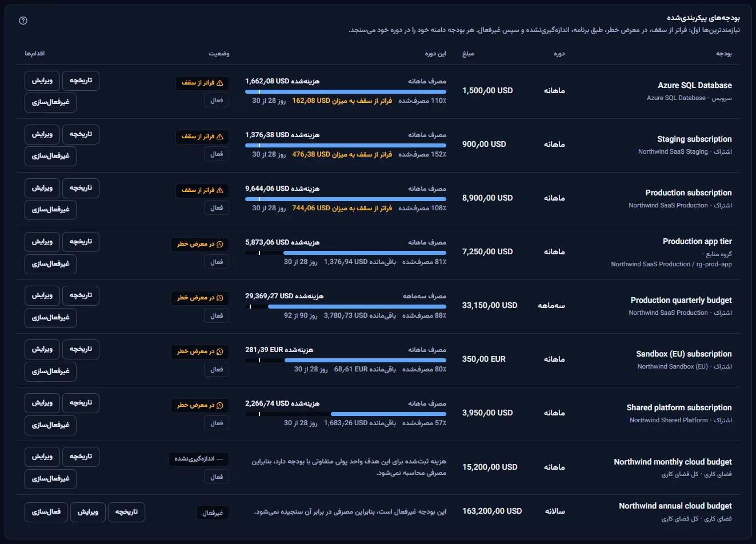756x544 pixels.
Task: Click the at-risk icon for Production quarterly budget
Action: tap(220, 298)
